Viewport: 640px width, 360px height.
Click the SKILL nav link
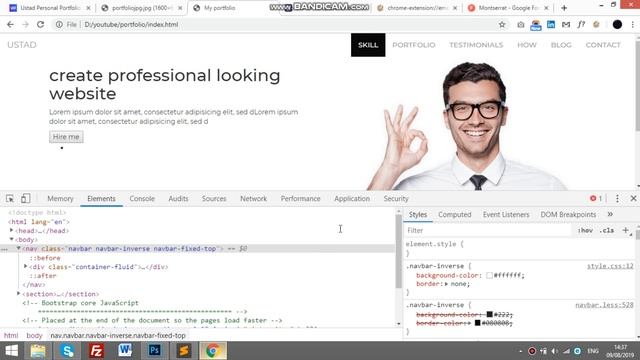[368, 45]
